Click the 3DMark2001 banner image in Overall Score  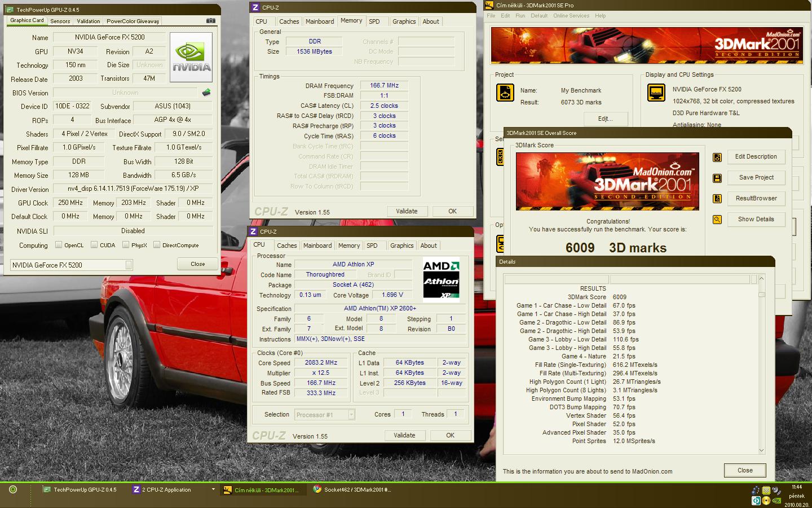pyautogui.click(x=607, y=181)
